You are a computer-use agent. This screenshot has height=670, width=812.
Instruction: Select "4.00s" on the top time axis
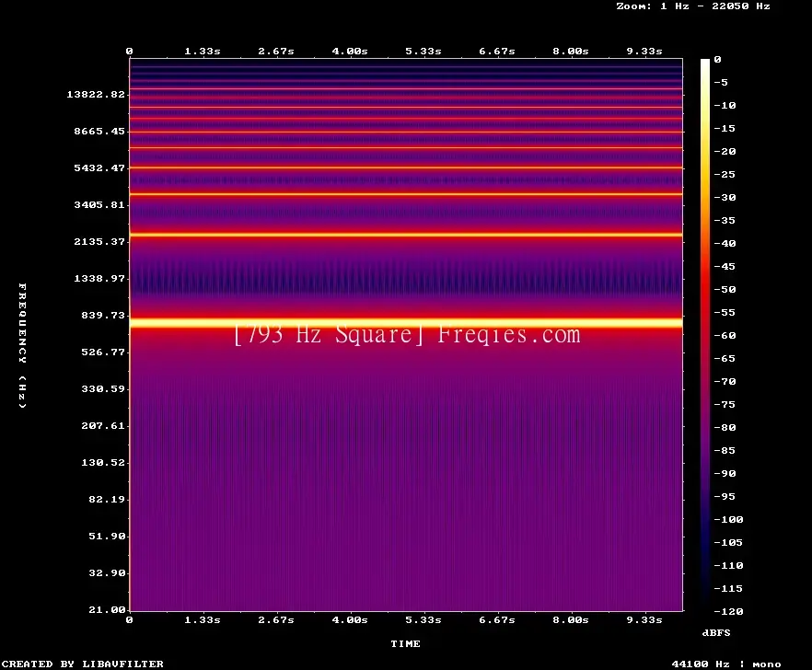(350, 52)
